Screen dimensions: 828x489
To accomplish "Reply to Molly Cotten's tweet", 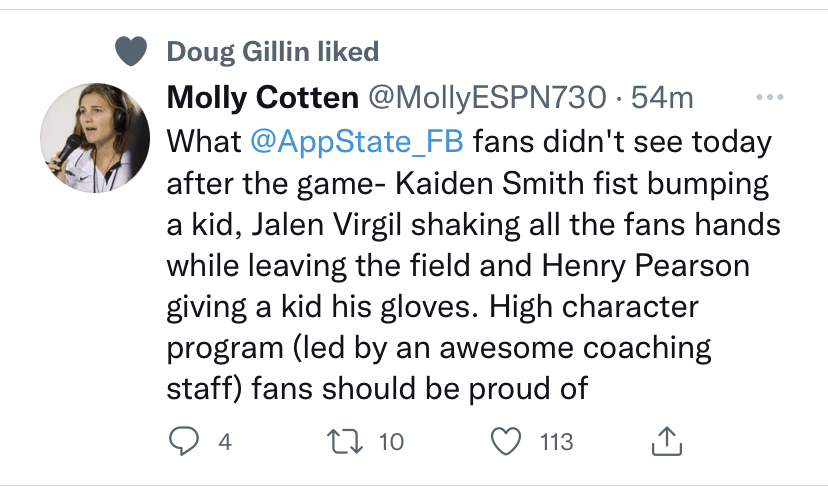I will click(182, 441).
